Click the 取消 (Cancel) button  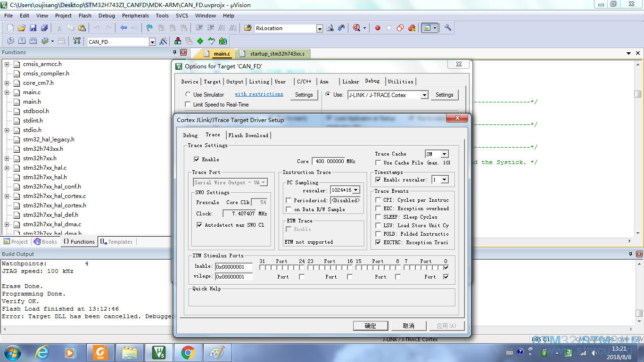tap(409, 326)
